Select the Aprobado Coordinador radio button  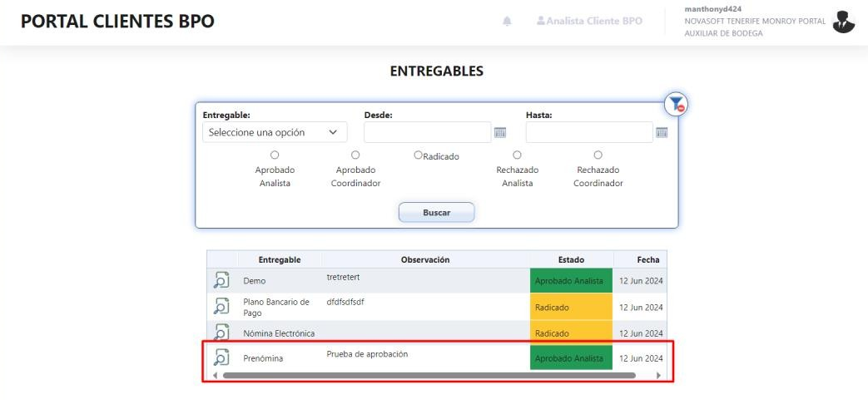(x=355, y=155)
